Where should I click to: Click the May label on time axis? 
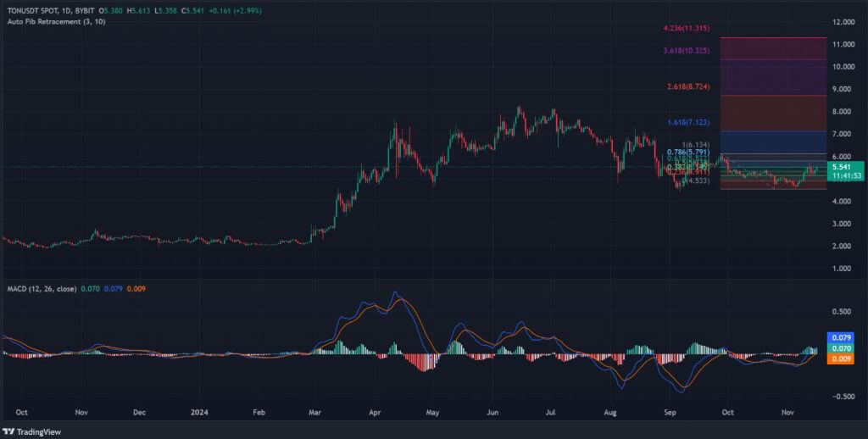coord(433,413)
